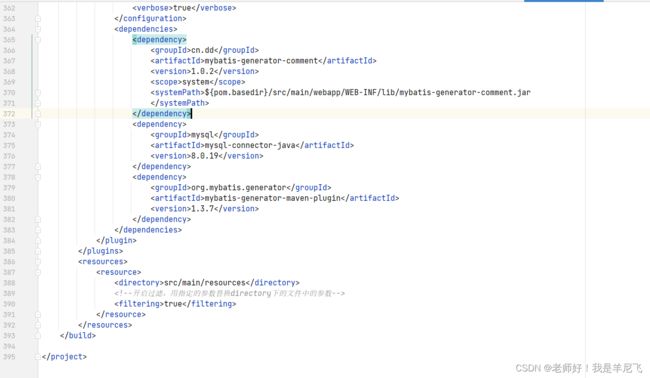Click line number 369 in gutter
The image size is (650, 378).
(x=9, y=82)
